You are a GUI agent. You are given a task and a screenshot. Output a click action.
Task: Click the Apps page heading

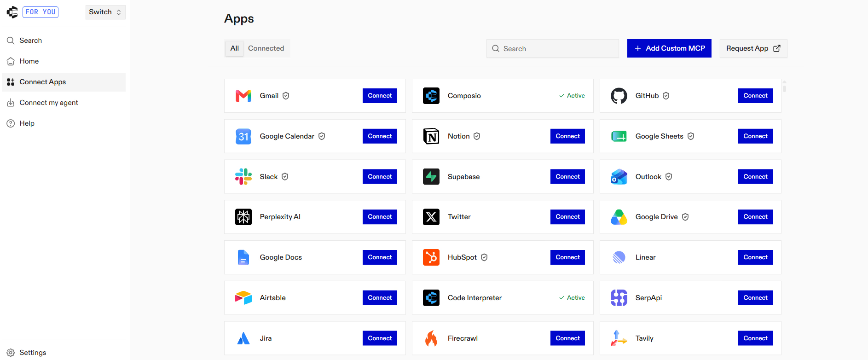(239, 19)
